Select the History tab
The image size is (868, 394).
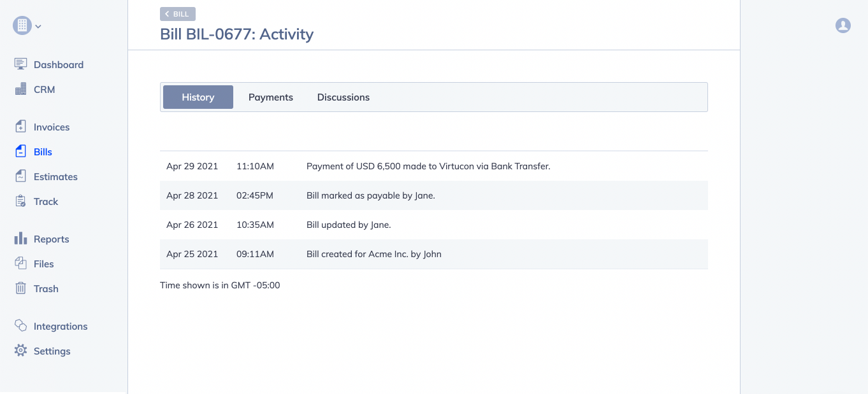[198, 97]
